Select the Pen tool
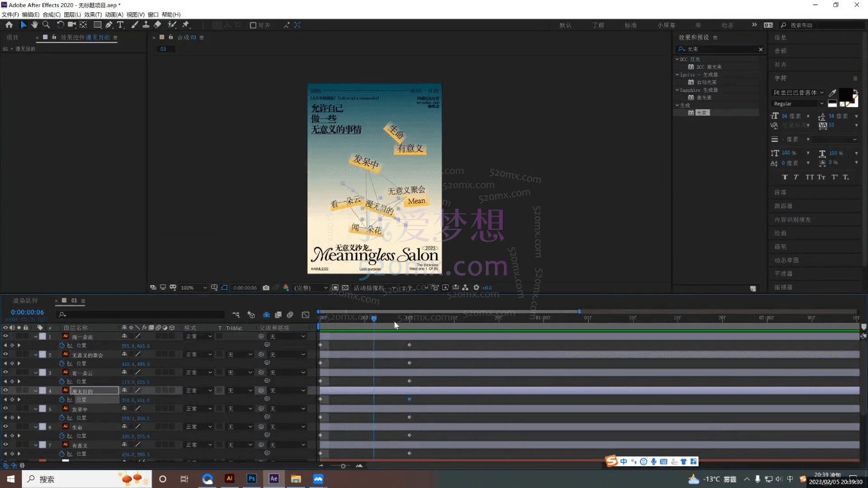The image size is (868, 488). tap(109, 25)
